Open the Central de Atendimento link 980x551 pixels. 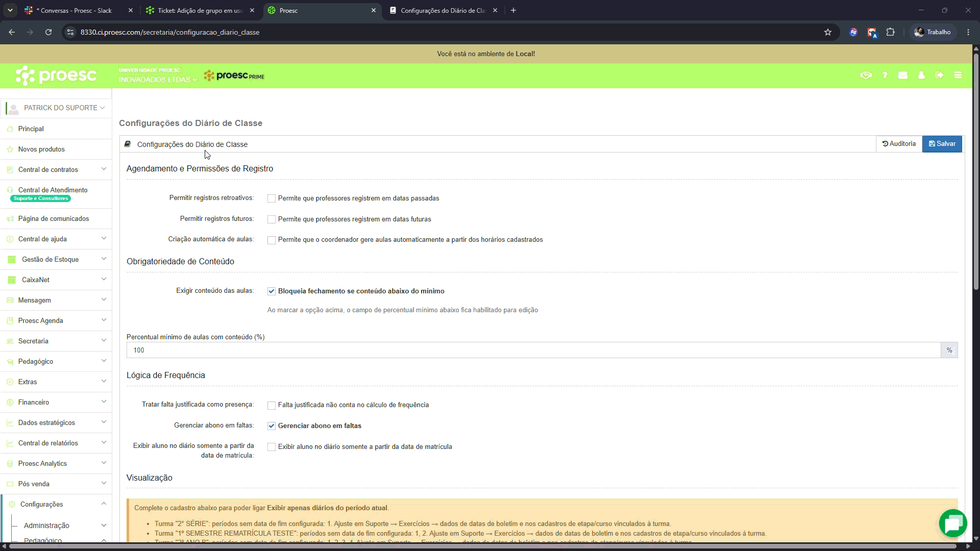tap(53, 190)
